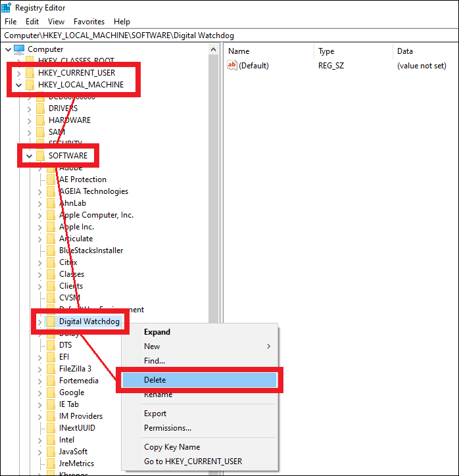Viewport: 459px width, 476px height.
Task: Select the HARDWARE key folder icon
Action: 40,120
